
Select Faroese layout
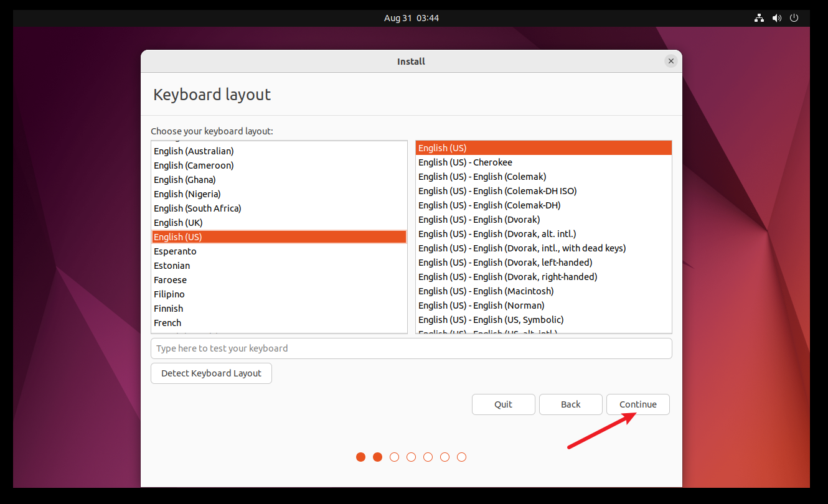(x=279, y=280)
